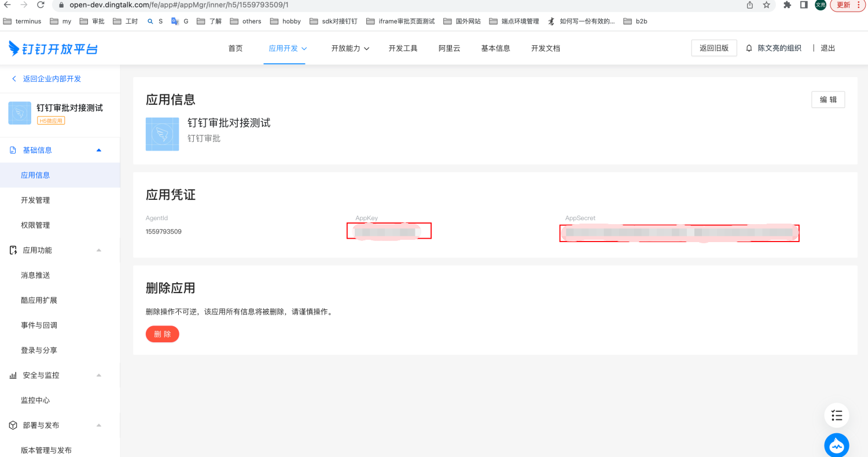Click the 返回旧版 button
The width and height of the screenshot is (868, 457).
[x=714, y=48]
